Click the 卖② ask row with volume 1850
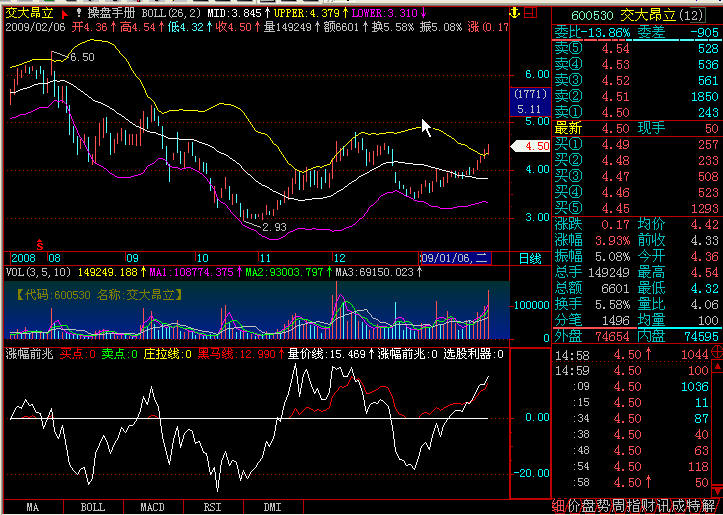Image resolution: width=723 pixels, height=515 pixels. tap(636, 96)
